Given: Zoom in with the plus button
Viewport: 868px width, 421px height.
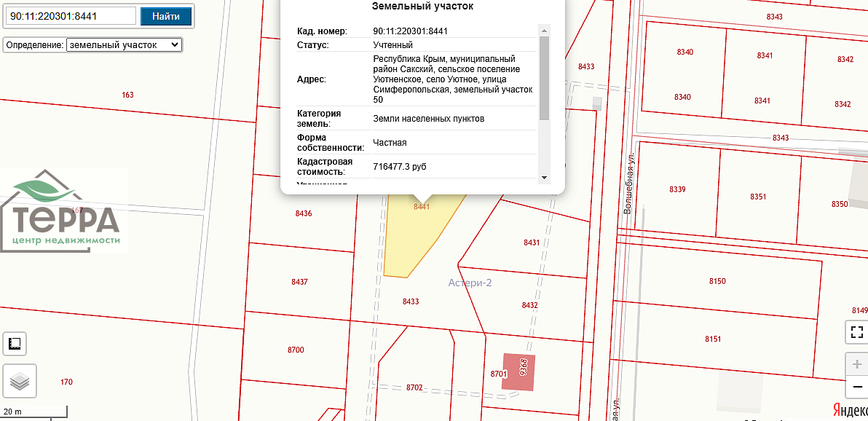Looking at the screenshot, I should 856,363.
